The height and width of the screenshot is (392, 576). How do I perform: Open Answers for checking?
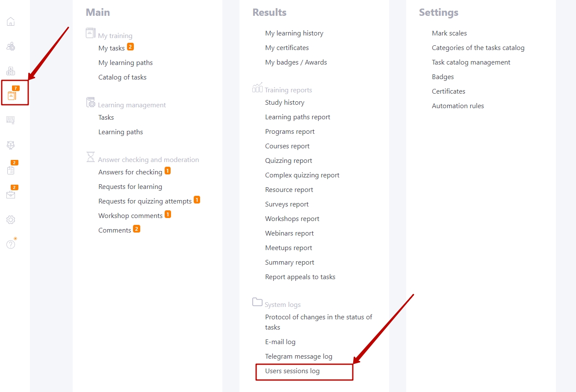click(130, 172)
